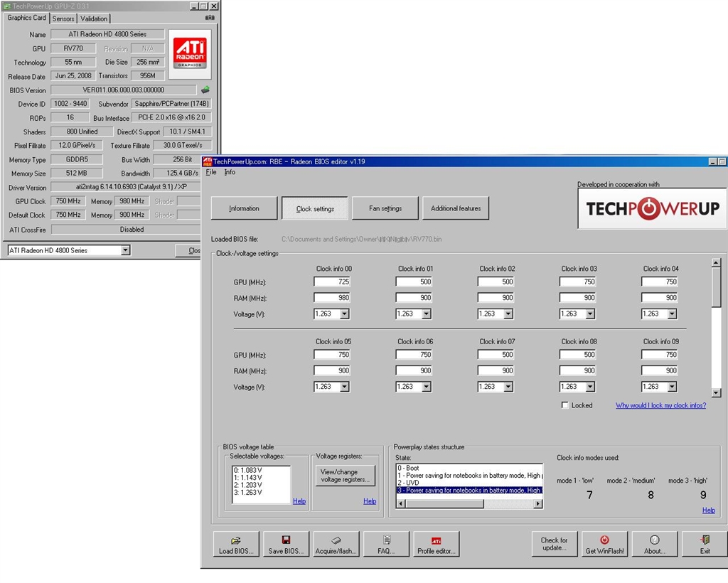
Task: Click Help link under clock info modes
Action: point(709,510)
